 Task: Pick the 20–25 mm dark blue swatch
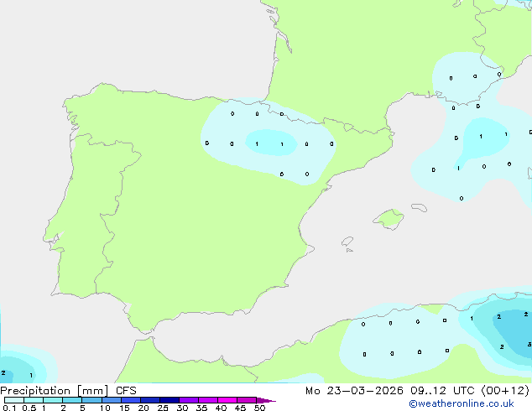click(150, 400)
